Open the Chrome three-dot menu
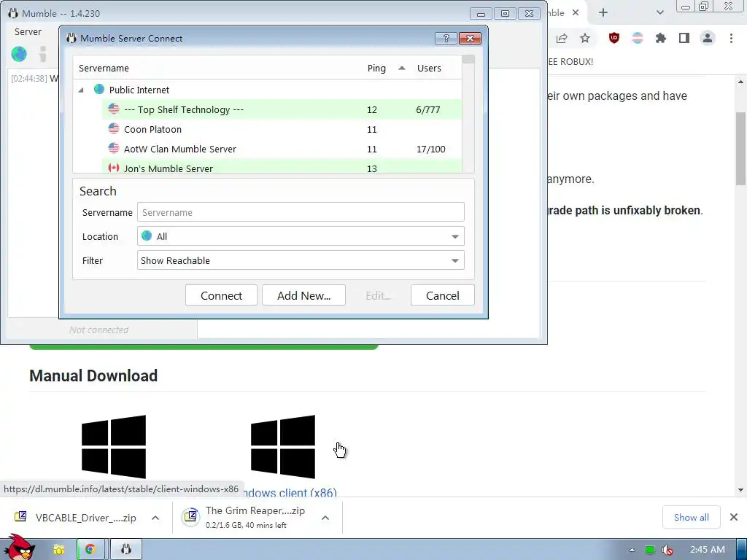 (x=731, y=38)
